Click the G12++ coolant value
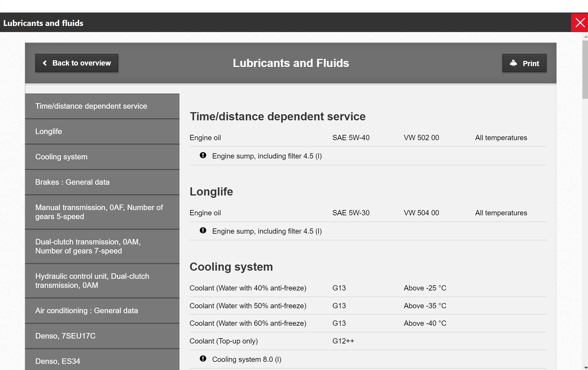The image size is (588, 370). tap(343, 341)
